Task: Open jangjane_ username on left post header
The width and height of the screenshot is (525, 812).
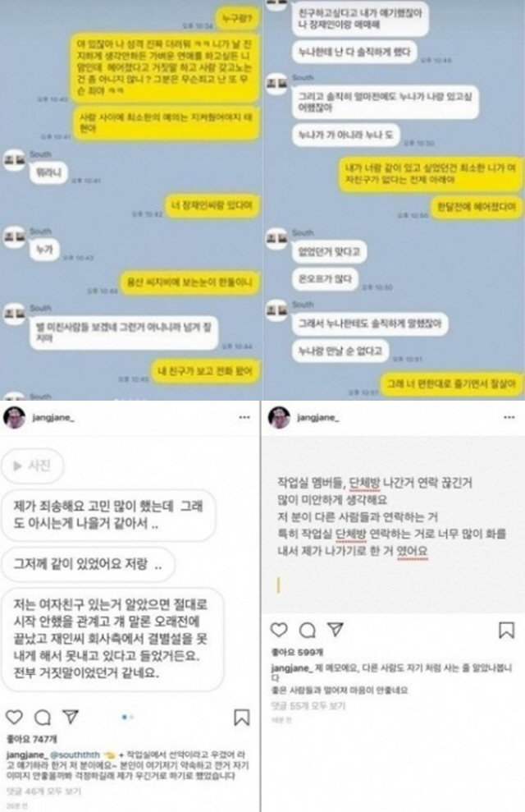Action: [52, 418]
